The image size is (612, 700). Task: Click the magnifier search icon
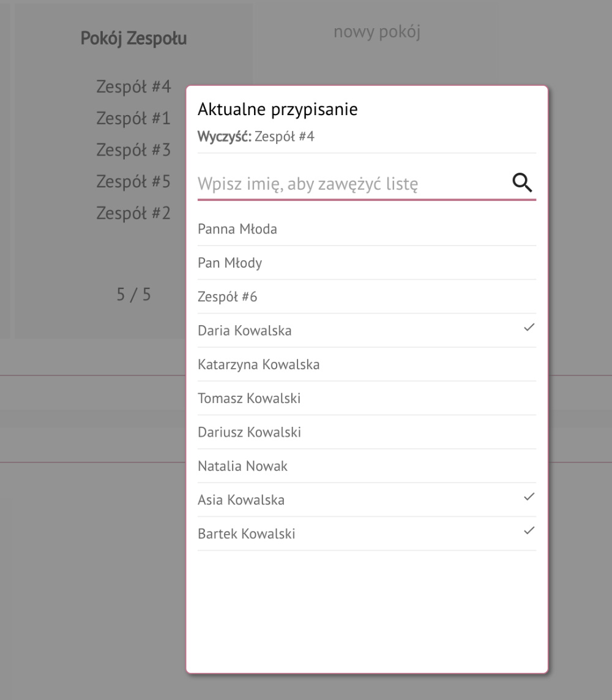522,183
